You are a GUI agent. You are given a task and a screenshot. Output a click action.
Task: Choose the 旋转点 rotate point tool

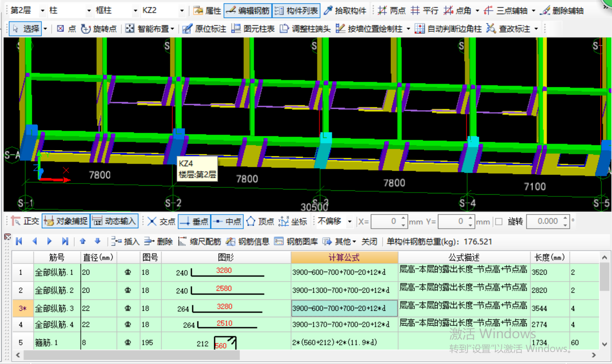(x=99, y=29)
